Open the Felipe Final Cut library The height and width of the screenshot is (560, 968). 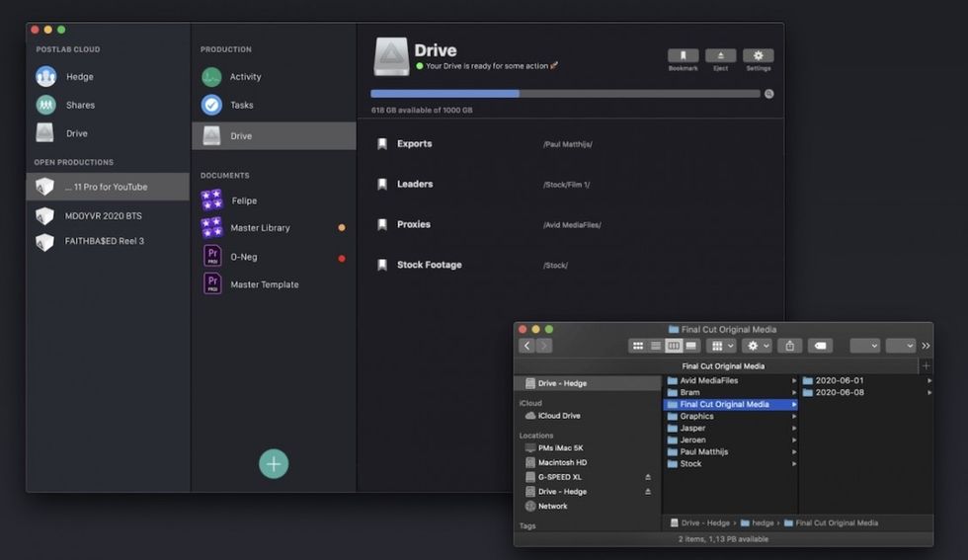coord(244,200)
